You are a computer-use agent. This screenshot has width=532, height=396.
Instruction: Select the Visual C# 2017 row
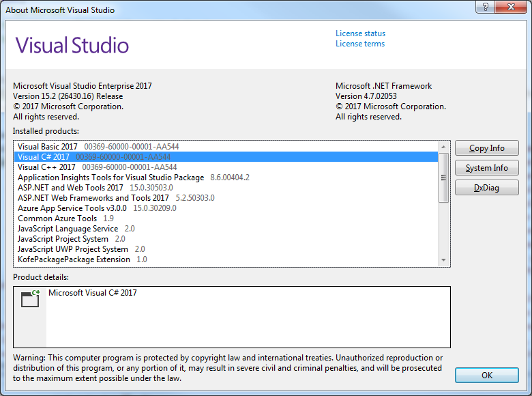(x=226, y=157)
